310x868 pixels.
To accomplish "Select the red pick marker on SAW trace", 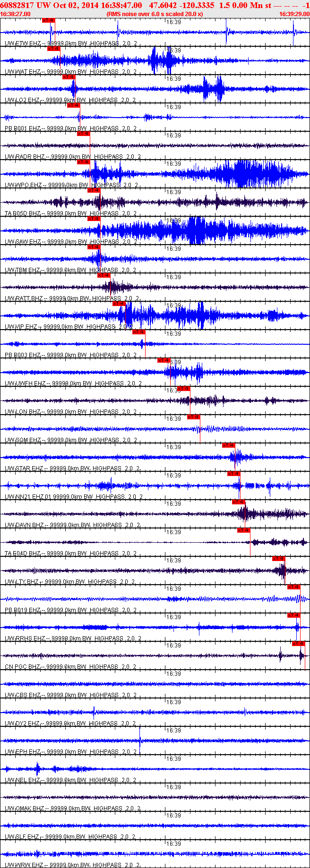I will tap(94, 219).
